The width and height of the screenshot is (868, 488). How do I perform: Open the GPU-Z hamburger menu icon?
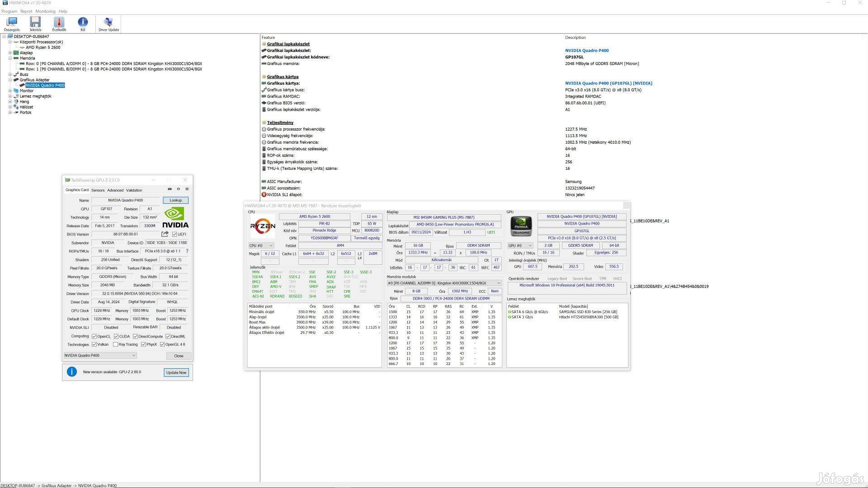pyautogui.click(x=187, y=189)
